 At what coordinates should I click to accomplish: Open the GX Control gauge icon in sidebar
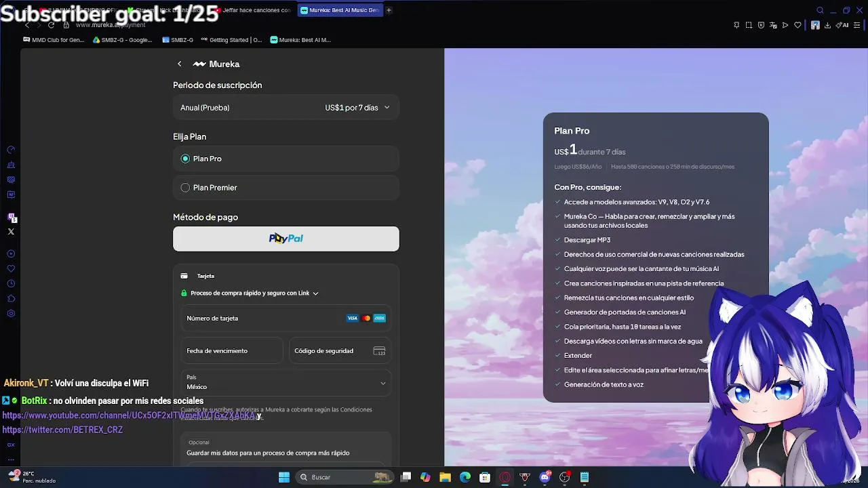pyautogui.click(x=11, y=150)
